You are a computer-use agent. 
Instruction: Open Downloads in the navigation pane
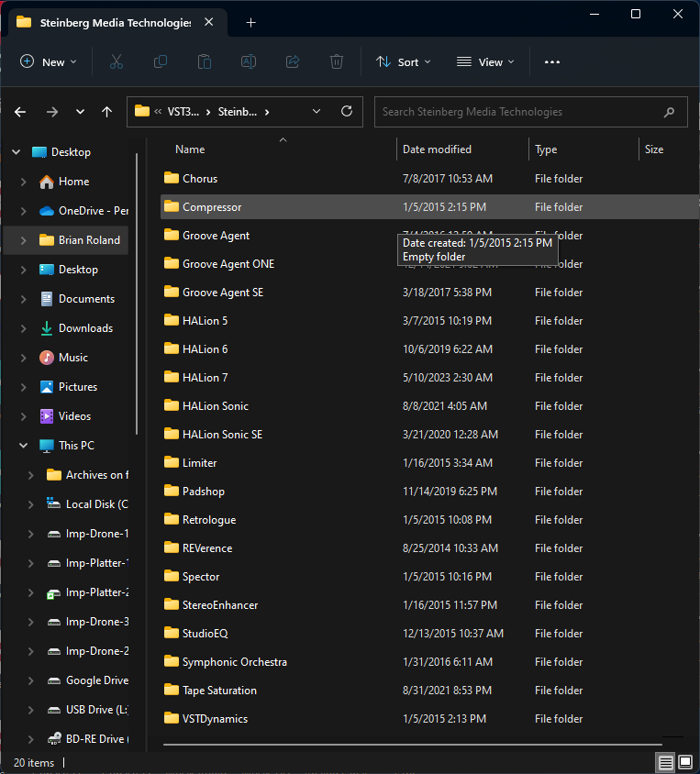point(76,328)
